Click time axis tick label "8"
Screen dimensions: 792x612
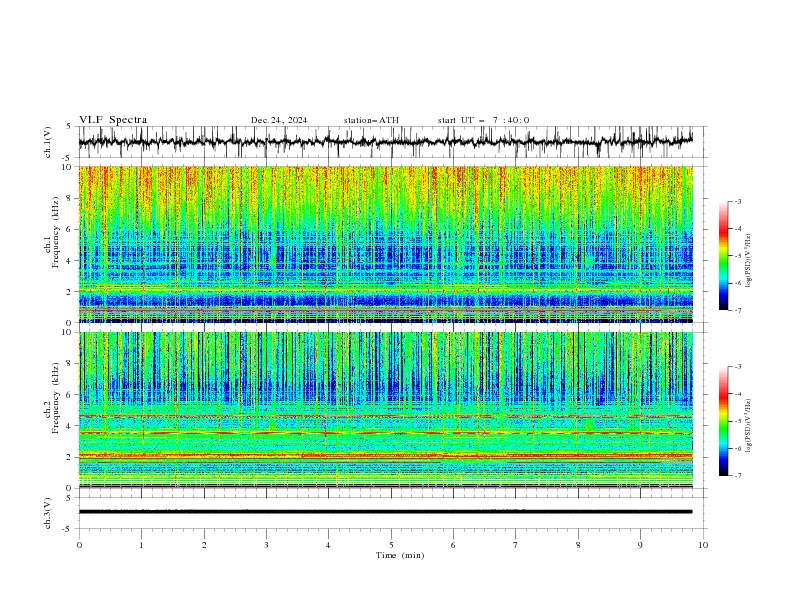click(578, 545)
